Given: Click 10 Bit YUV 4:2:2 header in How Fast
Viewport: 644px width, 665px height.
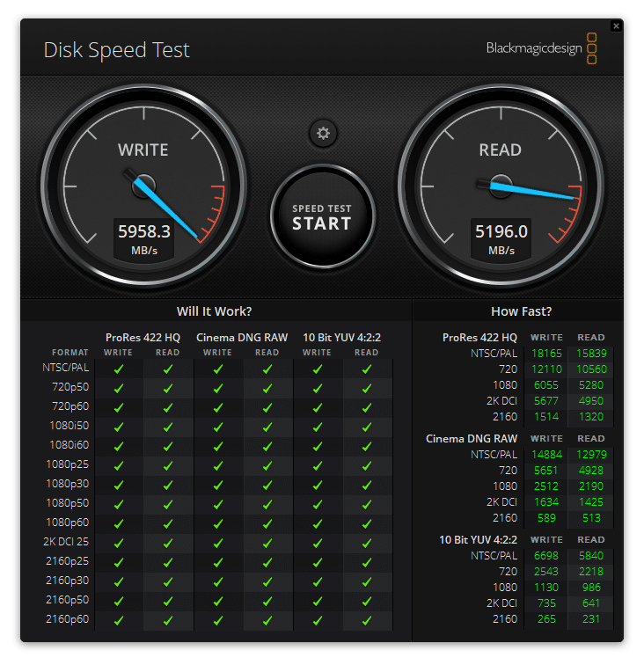Looking at the screenshot, I should tap(478, 540).
